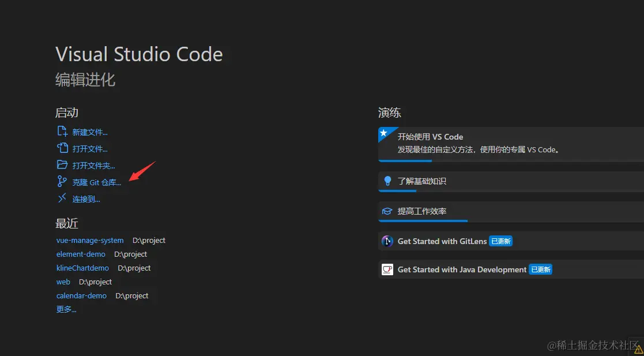
Task: Click the lightbulb icon for learning the basics
Action: click(387, 181)
